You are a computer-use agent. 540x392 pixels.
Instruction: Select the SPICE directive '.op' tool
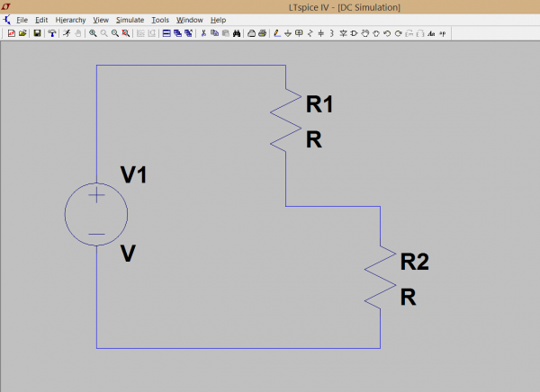(442, 33)
